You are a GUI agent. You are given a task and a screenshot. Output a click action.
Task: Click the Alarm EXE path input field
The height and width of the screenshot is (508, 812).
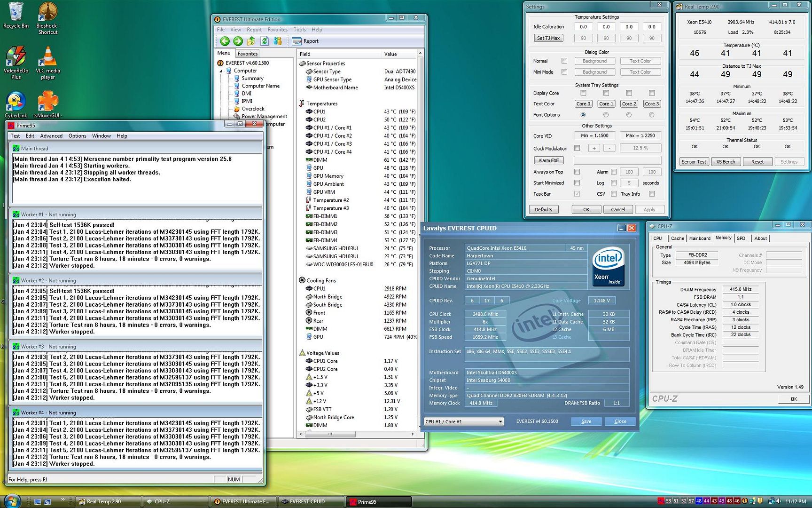tap(617, 160)
